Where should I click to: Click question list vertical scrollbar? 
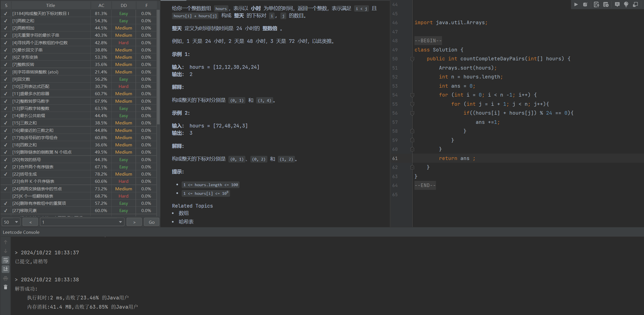pyautogui.click(x=158, y=67)
